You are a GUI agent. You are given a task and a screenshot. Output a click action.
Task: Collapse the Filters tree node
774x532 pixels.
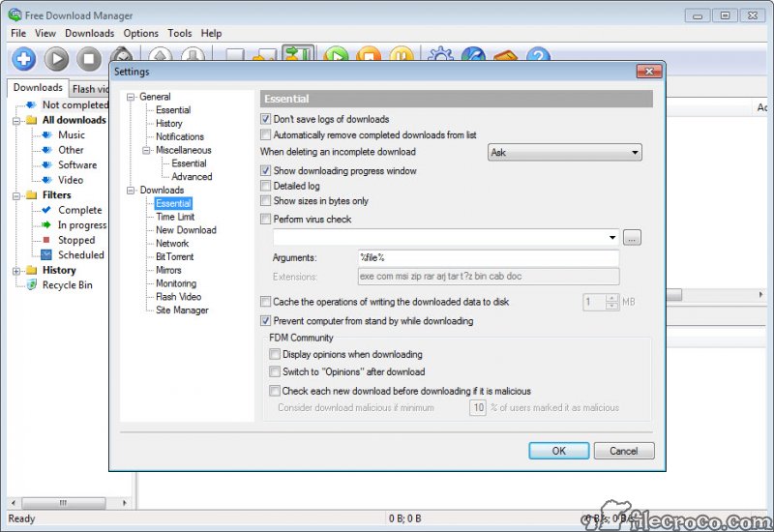16,196
